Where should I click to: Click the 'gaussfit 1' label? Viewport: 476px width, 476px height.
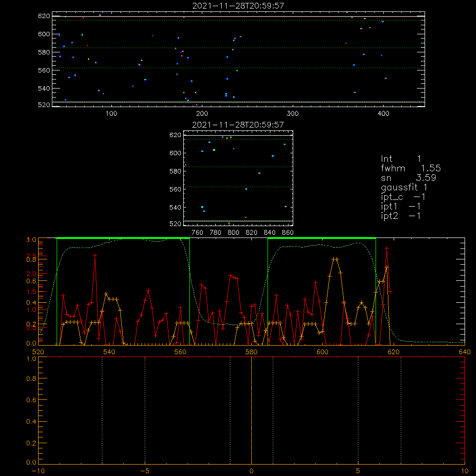pos(404,188)
